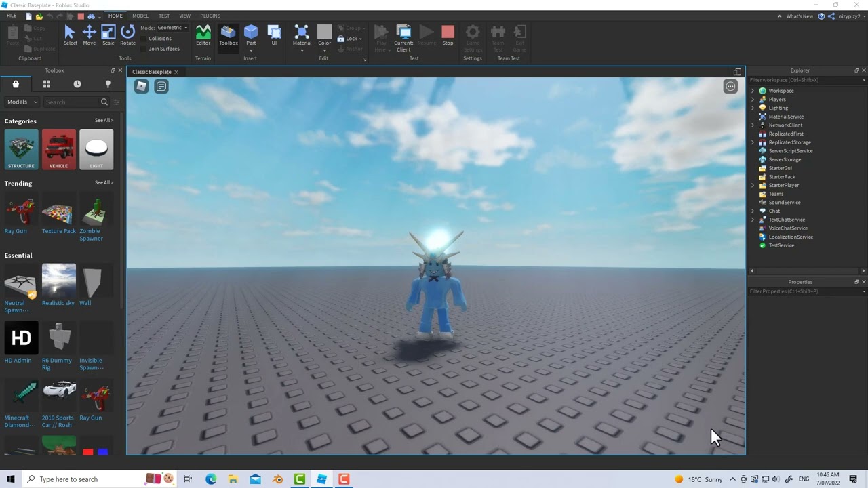Select SoundService in Explorer
The image size is (868, 488).
tap(784, 203)
